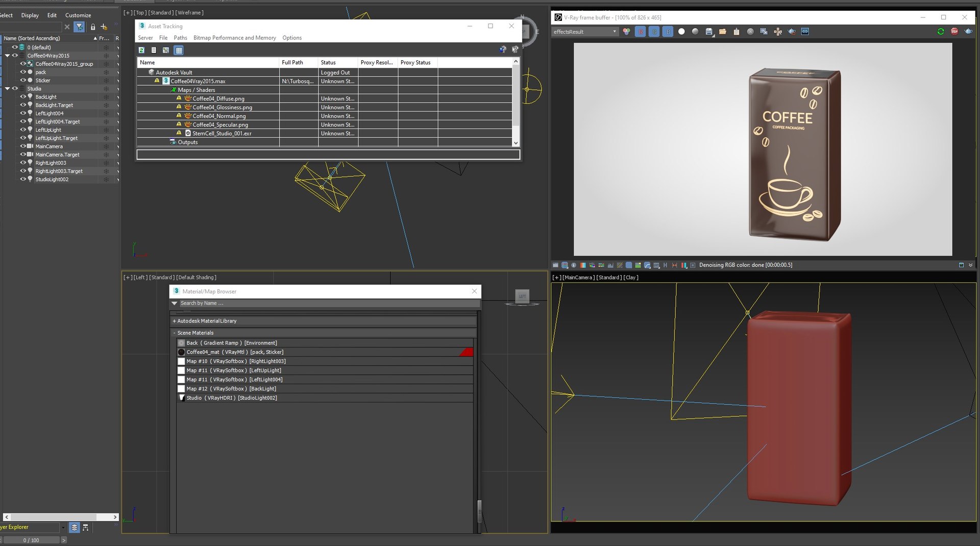This screenshot has width=980, height=546.
Task: Open the Paths menu in Asset Tracking
Action: (180, 38)
